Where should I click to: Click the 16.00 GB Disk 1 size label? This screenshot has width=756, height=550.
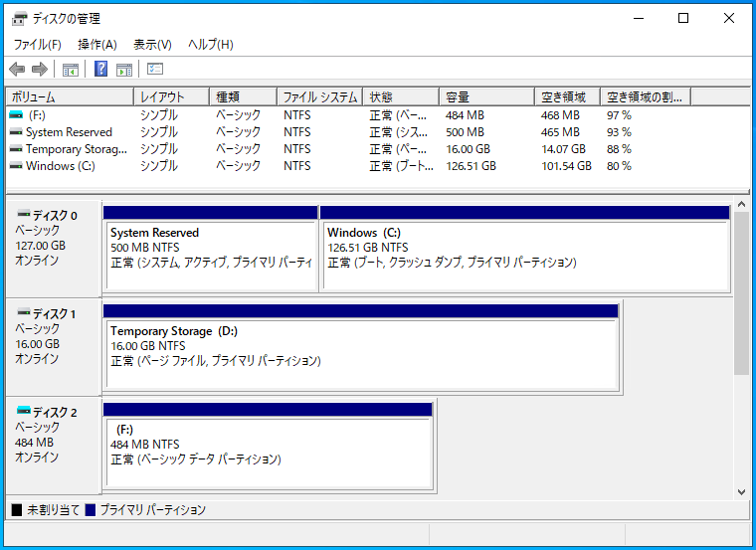click(x=38, y=344)
